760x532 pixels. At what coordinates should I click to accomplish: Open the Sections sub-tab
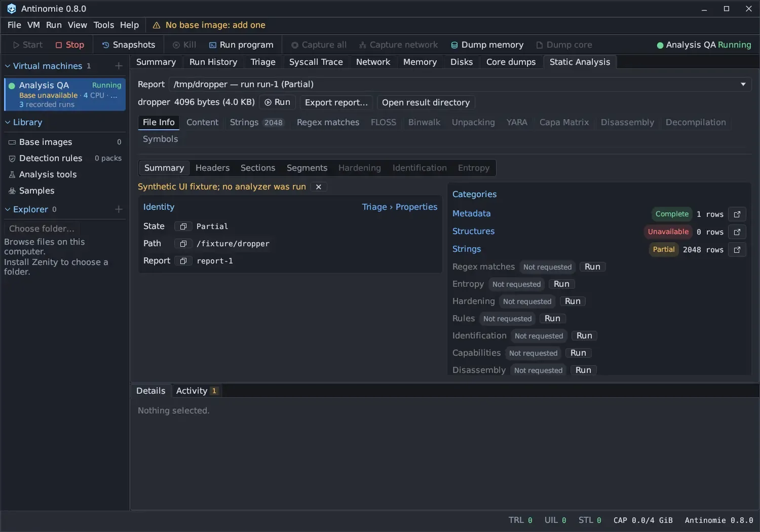[x=258, y=168]
